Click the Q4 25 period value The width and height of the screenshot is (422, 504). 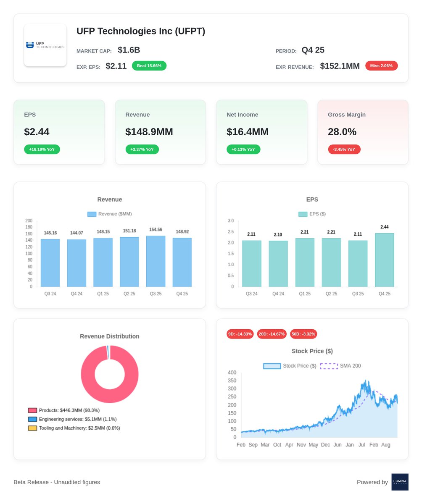click(313, 50)
